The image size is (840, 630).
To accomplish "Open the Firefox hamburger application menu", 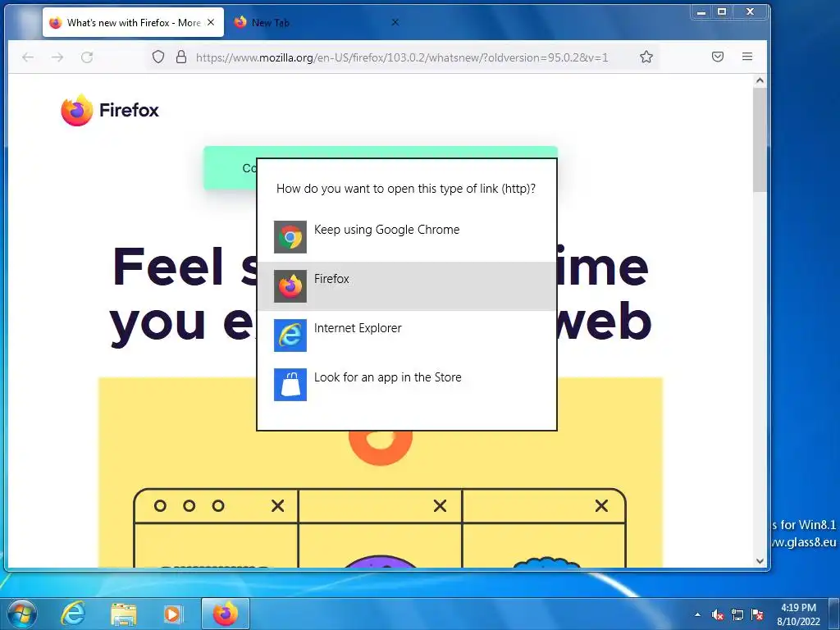I will point(747,57).
